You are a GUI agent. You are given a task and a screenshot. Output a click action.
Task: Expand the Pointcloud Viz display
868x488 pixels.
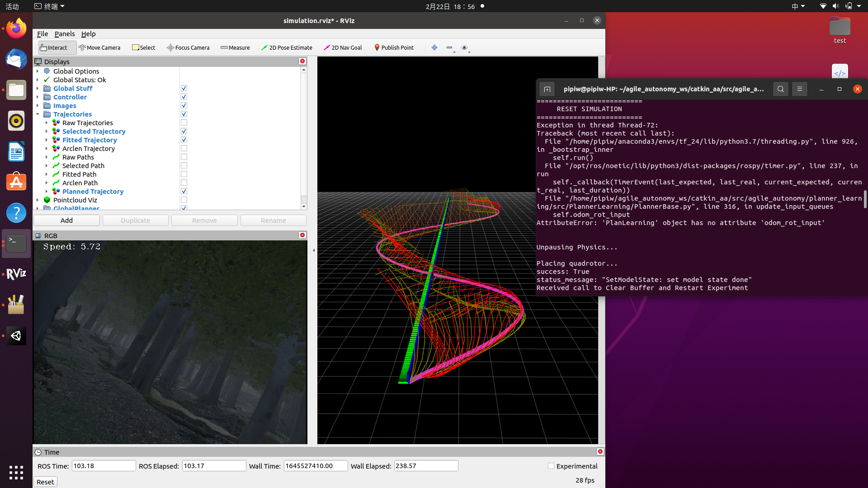tap(38, 200)
